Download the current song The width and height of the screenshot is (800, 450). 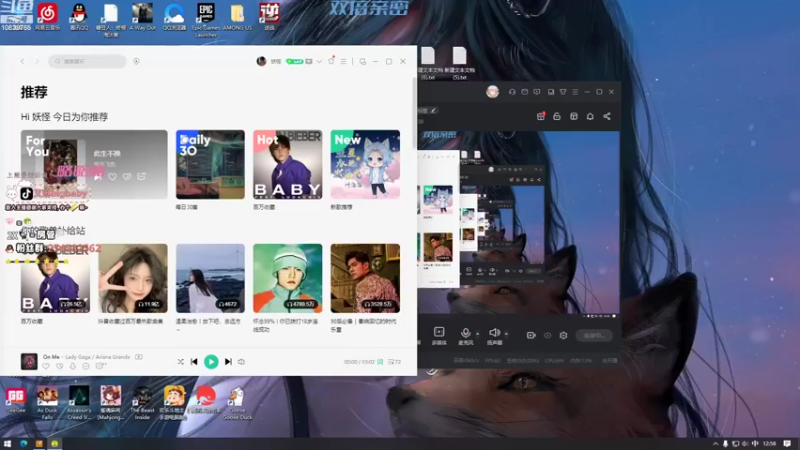coord(73,366)
